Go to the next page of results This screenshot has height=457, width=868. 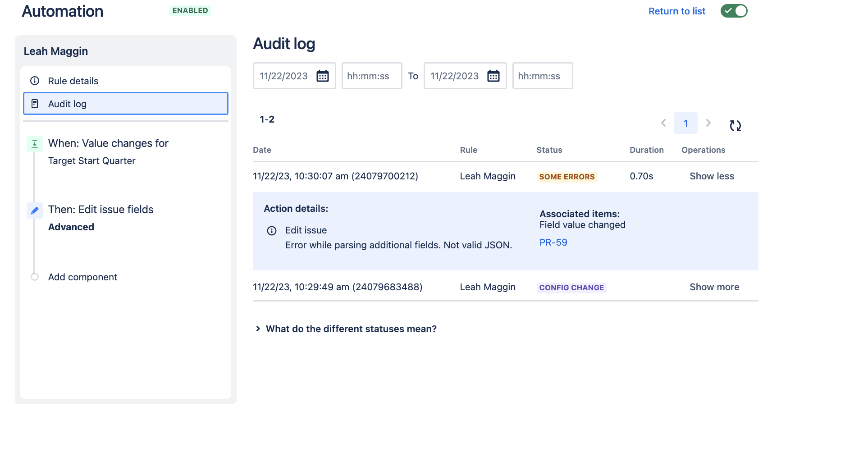click(x=708, y=123)
